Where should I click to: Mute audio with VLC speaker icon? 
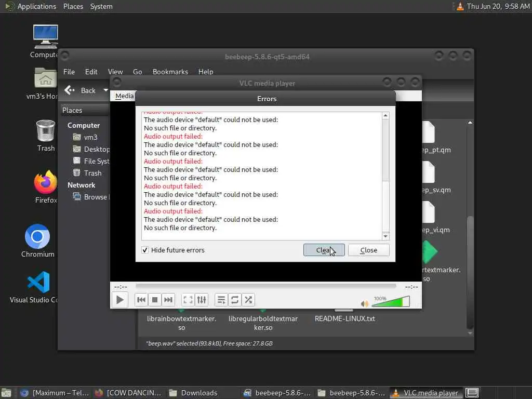tap(364, 303)
